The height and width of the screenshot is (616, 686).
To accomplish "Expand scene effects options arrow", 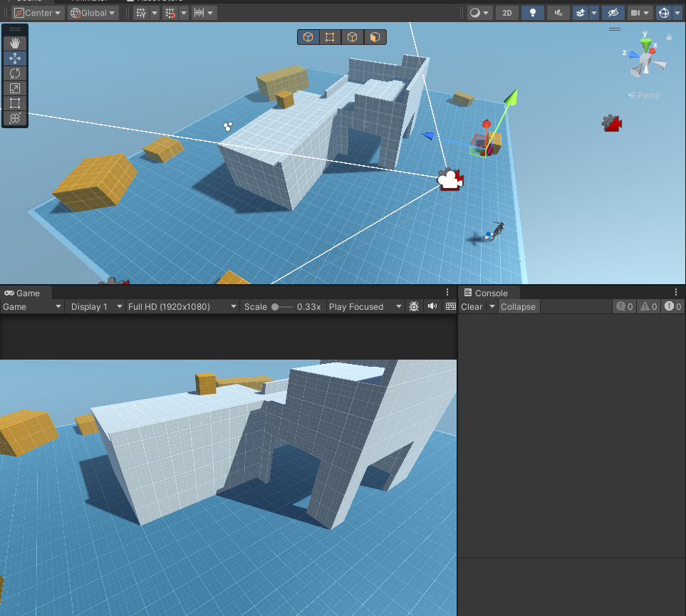I will coord(594,13).
